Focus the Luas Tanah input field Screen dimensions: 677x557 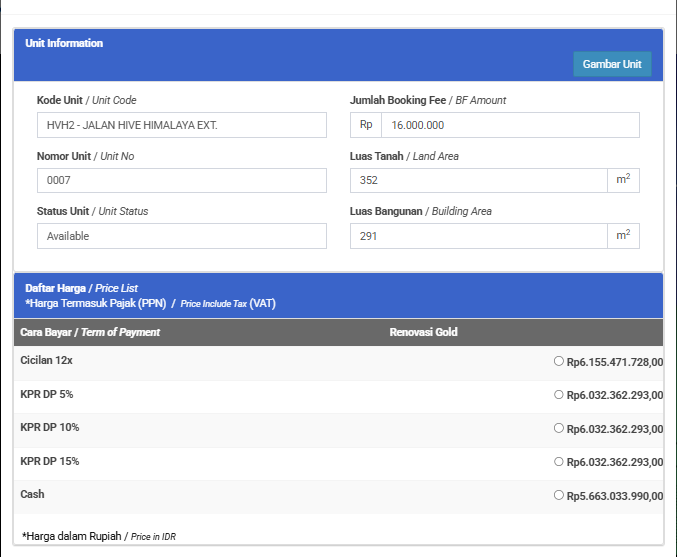point(478,180)
